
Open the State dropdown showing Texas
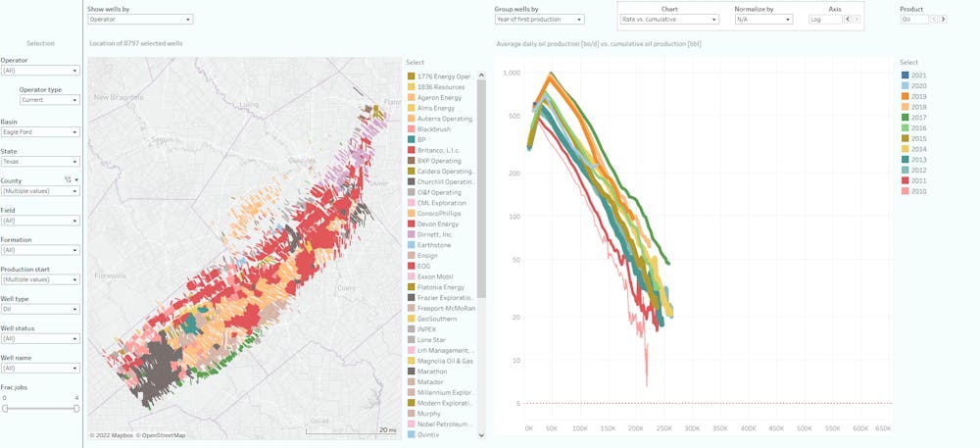coord(40,161)
